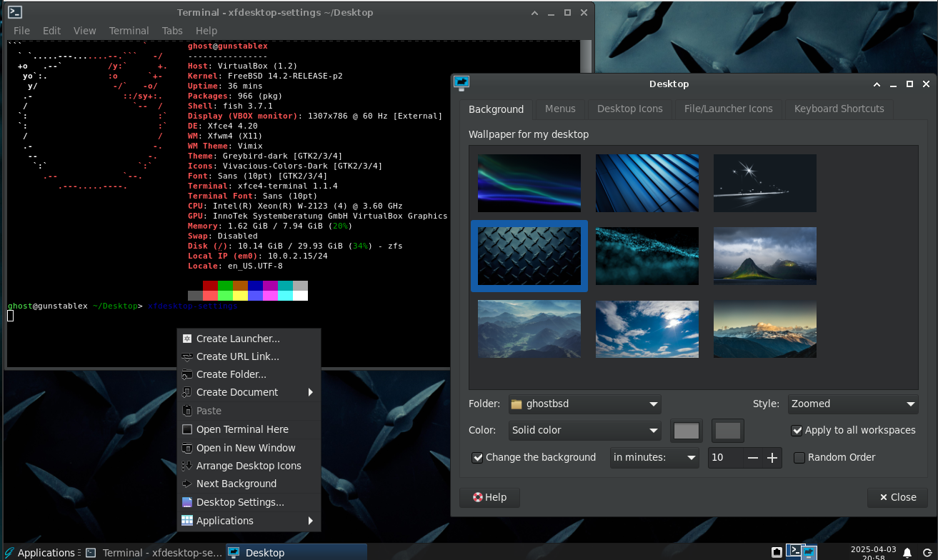Select the metal diamond plate wallpaper

click(x=529, y=256)
